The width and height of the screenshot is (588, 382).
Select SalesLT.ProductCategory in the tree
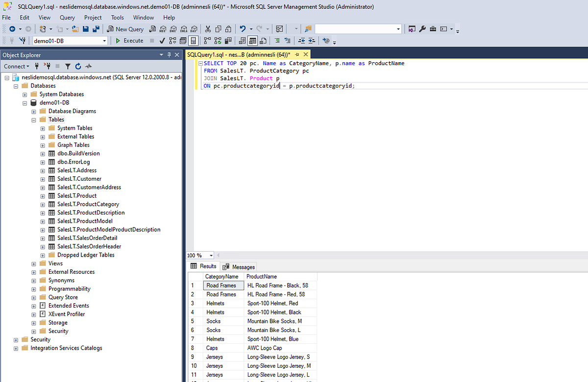(x=88, y=204)
